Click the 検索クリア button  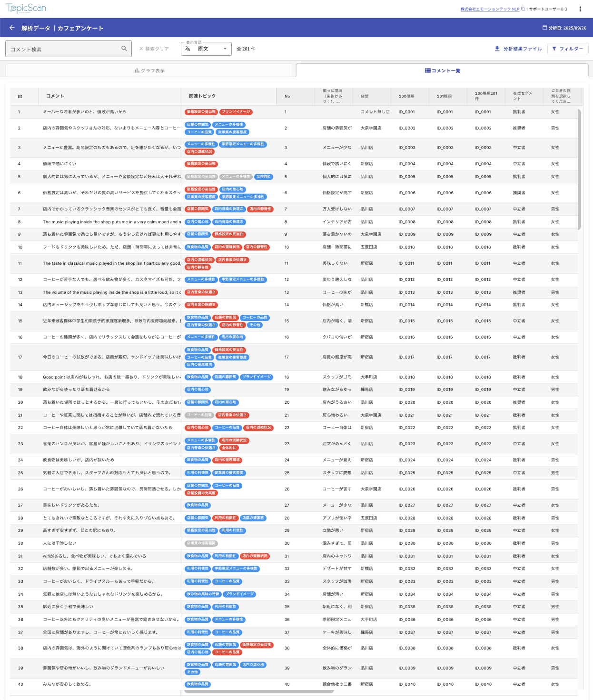(x=154, y=49)
